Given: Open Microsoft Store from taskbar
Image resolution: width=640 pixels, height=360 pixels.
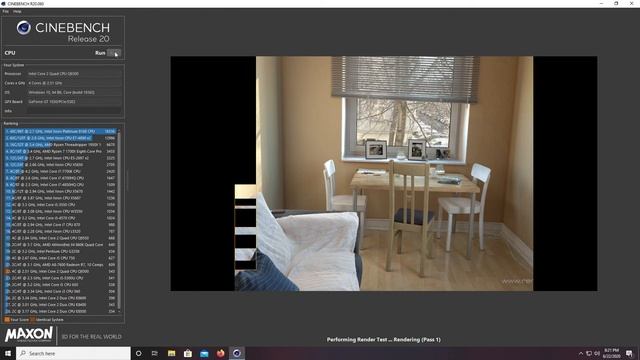Looking at the screenshot, I should [188, 353].
